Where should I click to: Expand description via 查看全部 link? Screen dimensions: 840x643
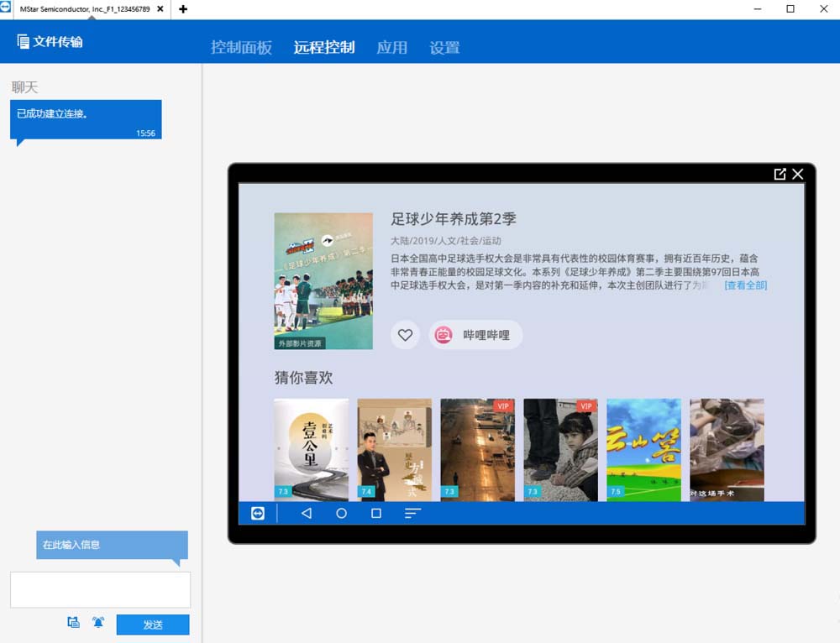click(746, 285)
